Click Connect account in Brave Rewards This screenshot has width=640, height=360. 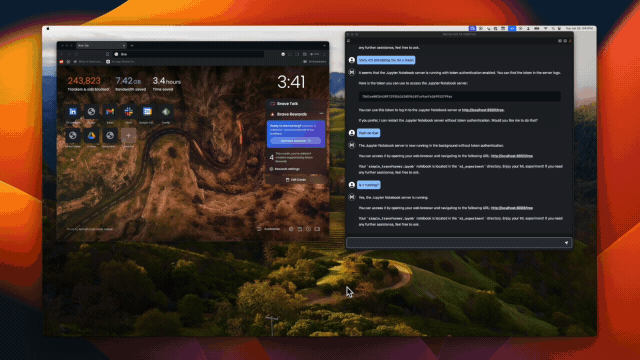(x=296, y=141)
